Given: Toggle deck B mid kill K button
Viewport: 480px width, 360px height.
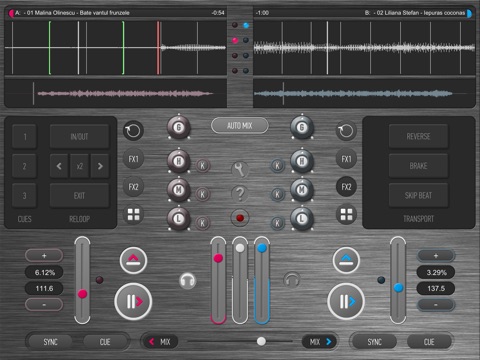Looking at the screenshot, I should point(277,194).
